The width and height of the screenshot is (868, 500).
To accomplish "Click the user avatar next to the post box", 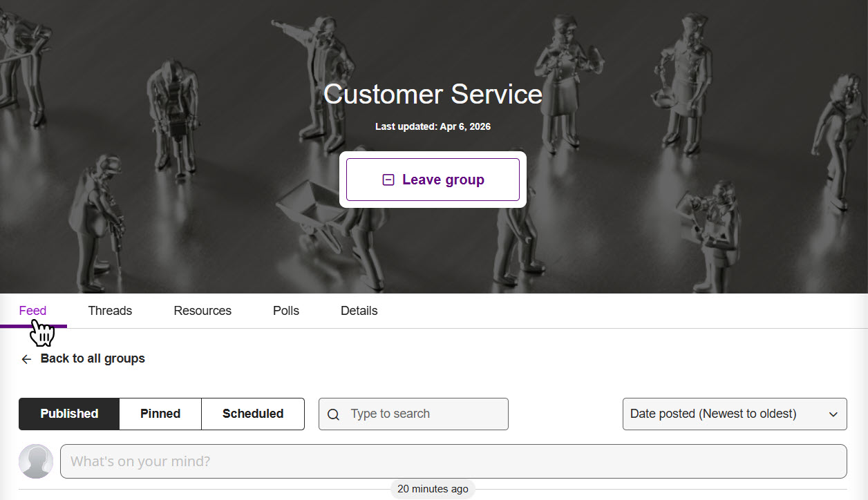I will [x=36, y=461].
